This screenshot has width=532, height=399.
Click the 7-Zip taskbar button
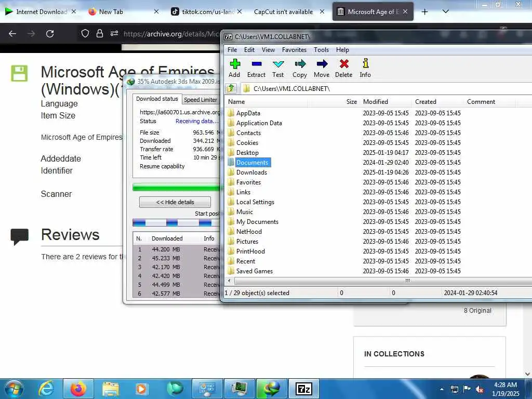coord(303,389)
